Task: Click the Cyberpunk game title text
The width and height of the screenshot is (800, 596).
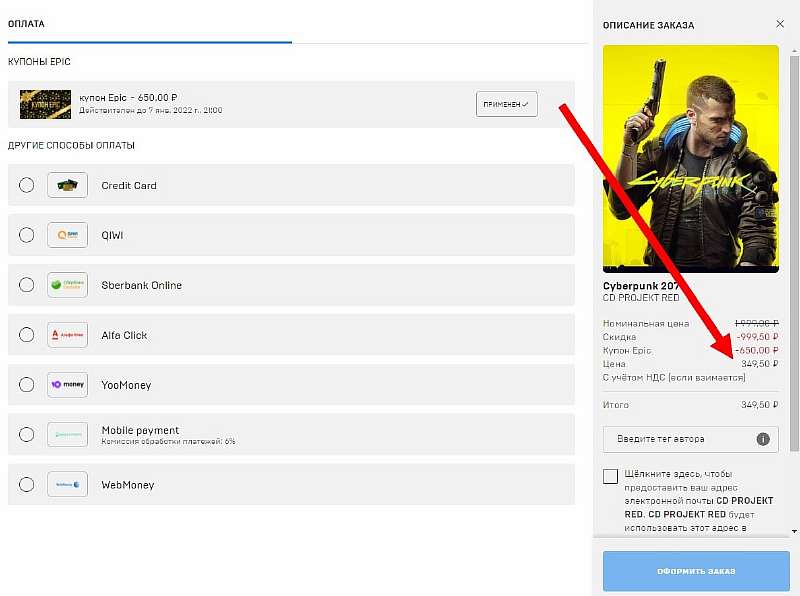Action: (x=641, y=286)
